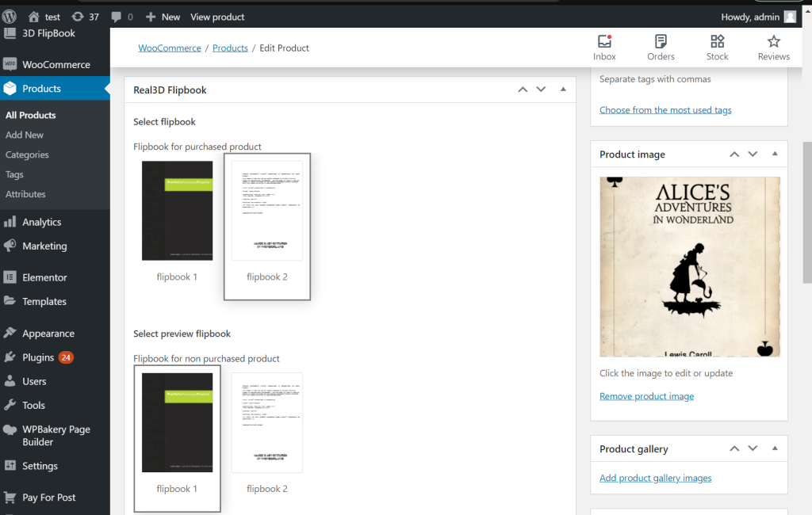Collapse the Product gallery panel
Viewport: 812px width, 515px height.
(775, 448)
